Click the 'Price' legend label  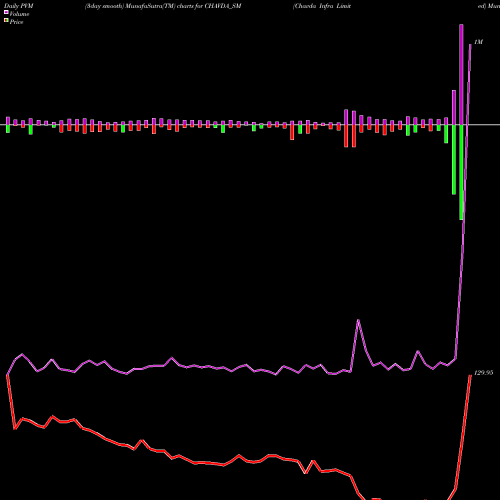point(16,22)
